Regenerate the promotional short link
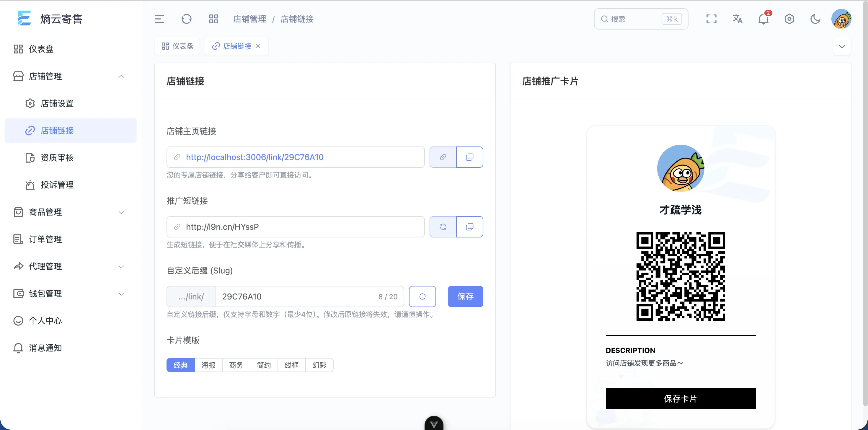The image size is (868, 430). tap(443, 227)
